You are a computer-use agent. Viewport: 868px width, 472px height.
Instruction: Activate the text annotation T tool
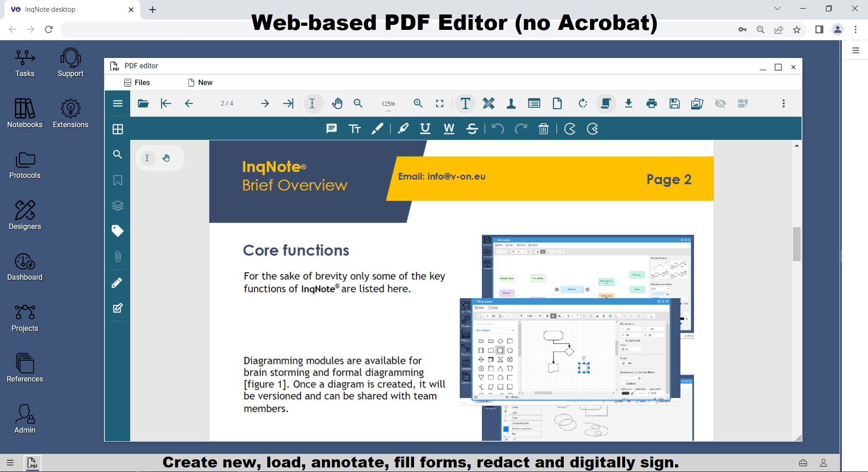tap(465, 104)
